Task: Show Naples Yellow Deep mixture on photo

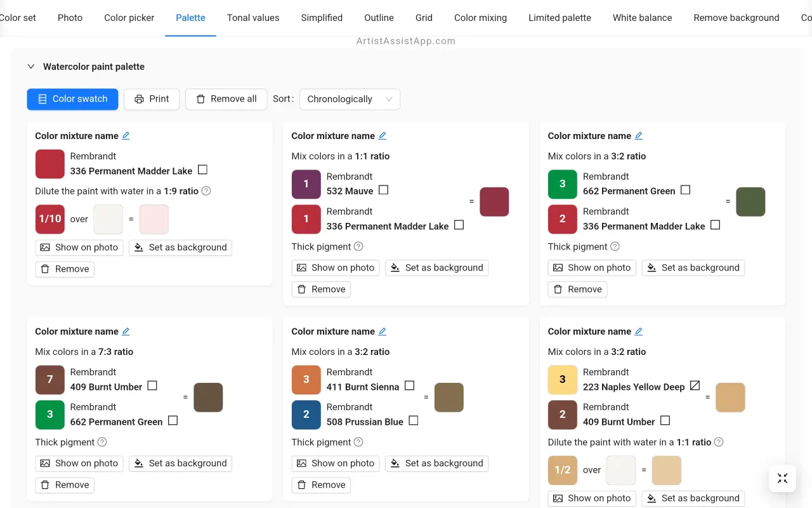Action: click(x=592, y=498)
